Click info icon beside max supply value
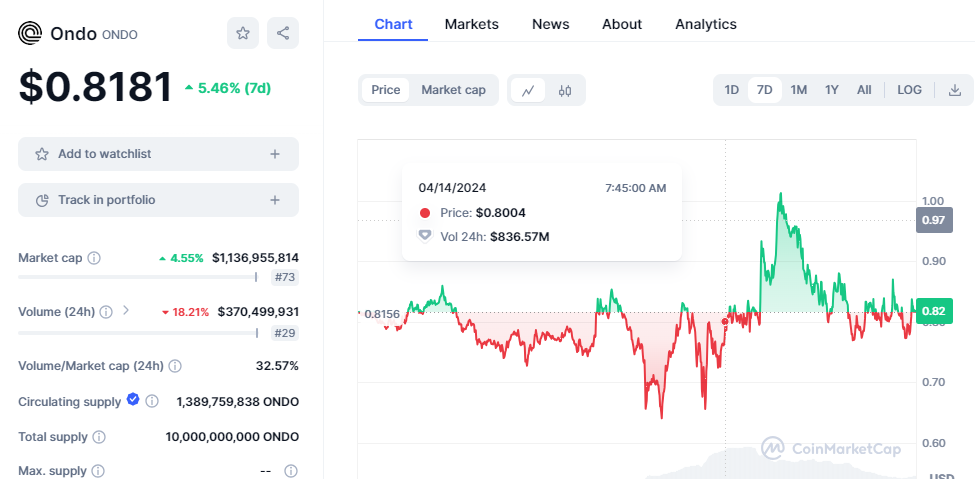The width and height of the screenshot is (975, 479). (290, 471)
